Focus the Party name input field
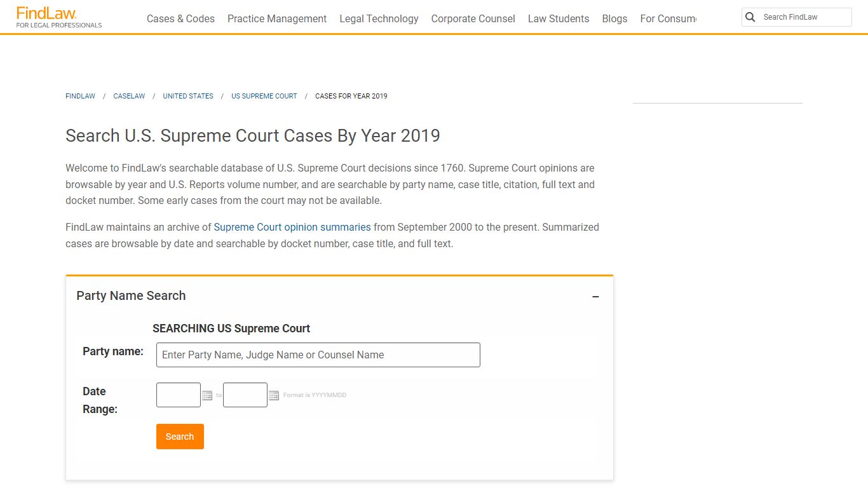Image resolution: width=868 pixels, height=488 pixels. click(x=318, y=355)
